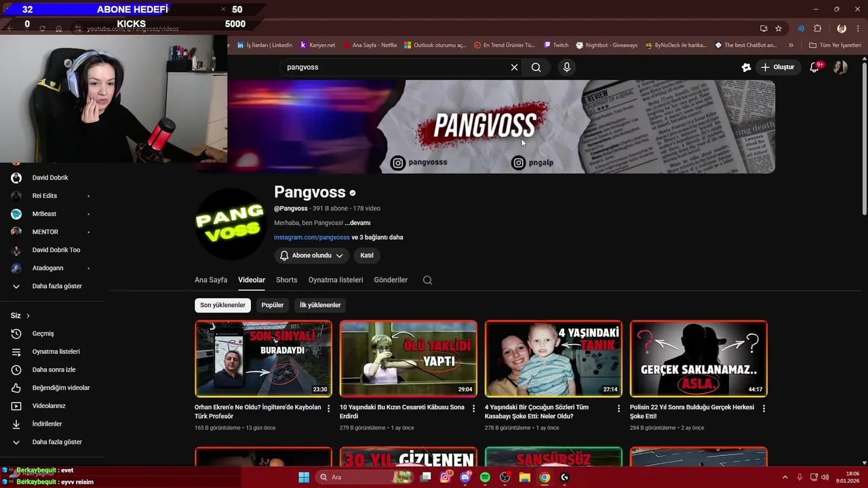Image resolution: width=868 pixels, height=488 pixels.
Task: Open Twitch bookmark in bookmarks bar
Action: [x=556, y=45]
